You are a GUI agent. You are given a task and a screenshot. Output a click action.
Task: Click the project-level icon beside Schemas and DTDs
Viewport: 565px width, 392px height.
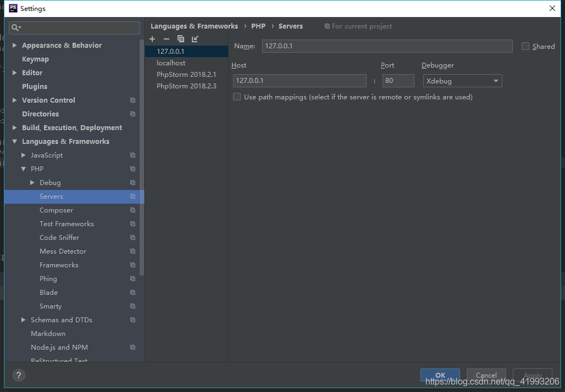(132, 320)
